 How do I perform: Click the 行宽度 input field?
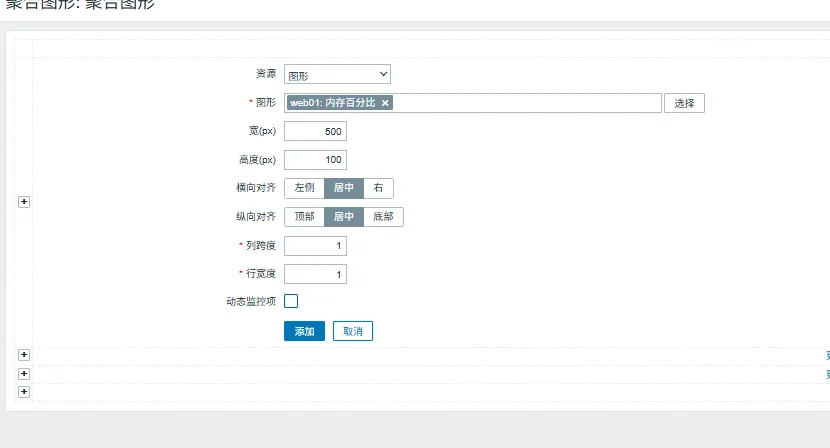pyautogui.click(x=315, y=274)
